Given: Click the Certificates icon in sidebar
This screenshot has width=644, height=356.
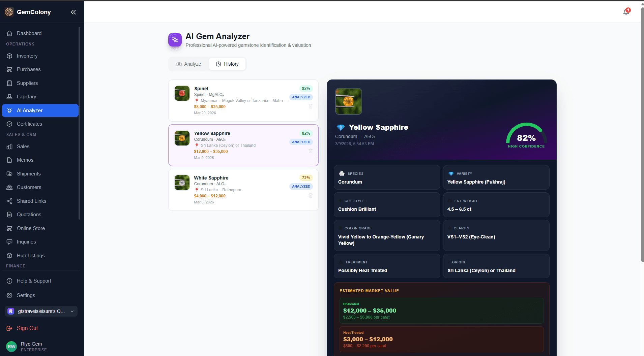Looking at the screenshot, I should click(x=9, y=124).
